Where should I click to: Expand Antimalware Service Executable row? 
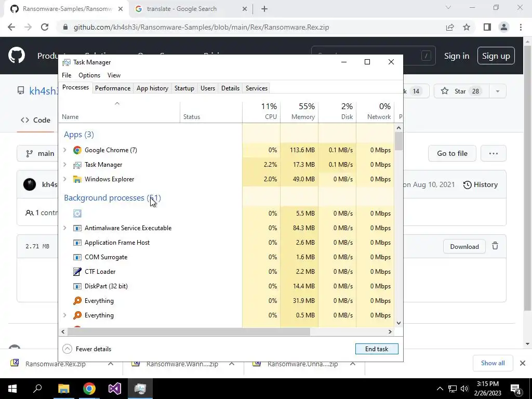(65, 228)
